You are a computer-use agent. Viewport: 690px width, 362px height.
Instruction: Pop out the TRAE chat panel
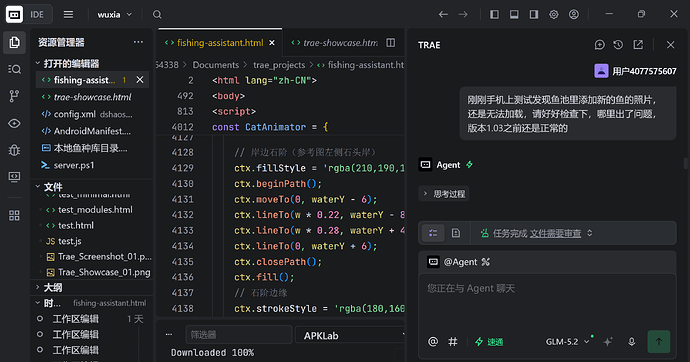(638, 45)
